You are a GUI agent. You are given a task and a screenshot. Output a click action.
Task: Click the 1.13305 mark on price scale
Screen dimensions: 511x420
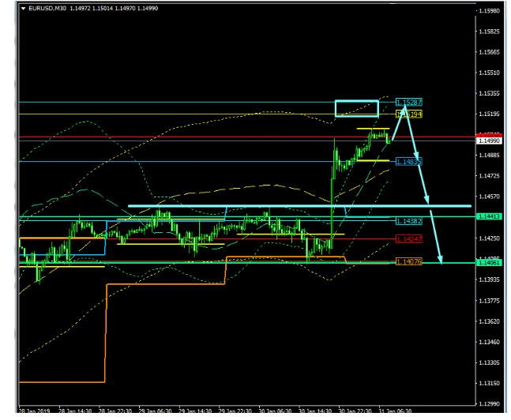(x=491, y=363)
